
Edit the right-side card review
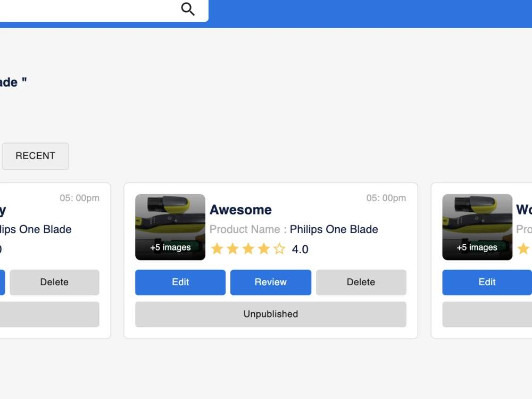coord(487,282)
